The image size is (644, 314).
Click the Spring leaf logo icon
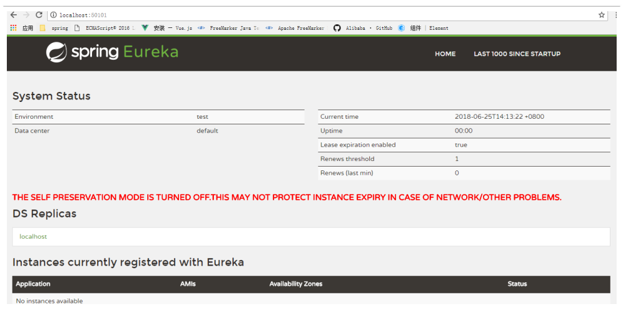pos(57,53)
